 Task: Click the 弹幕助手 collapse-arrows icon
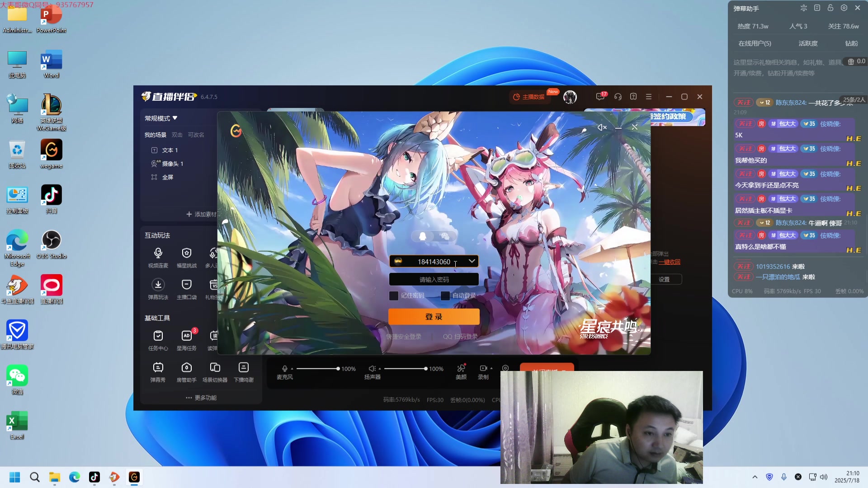coord(803,8)
